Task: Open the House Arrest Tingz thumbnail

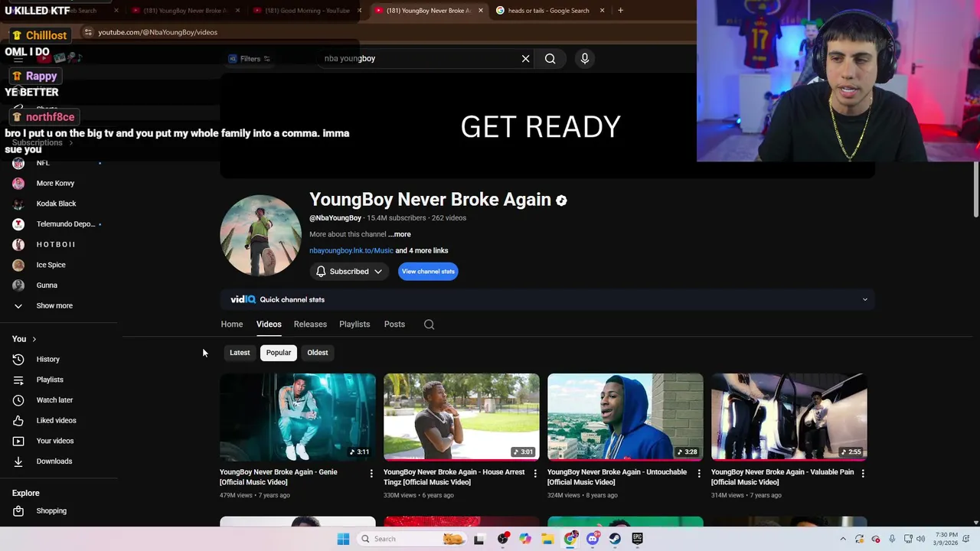Action: [462, 416]
